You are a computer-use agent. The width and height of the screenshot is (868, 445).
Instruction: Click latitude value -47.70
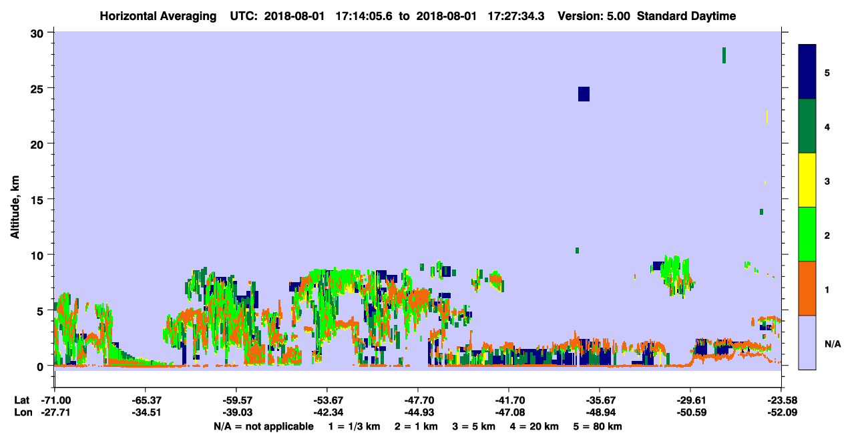point(418,400)
